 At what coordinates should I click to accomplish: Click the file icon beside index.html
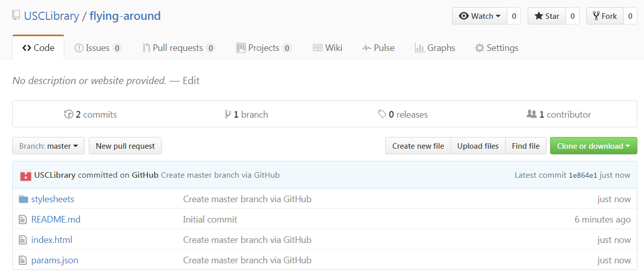(22, 240)
